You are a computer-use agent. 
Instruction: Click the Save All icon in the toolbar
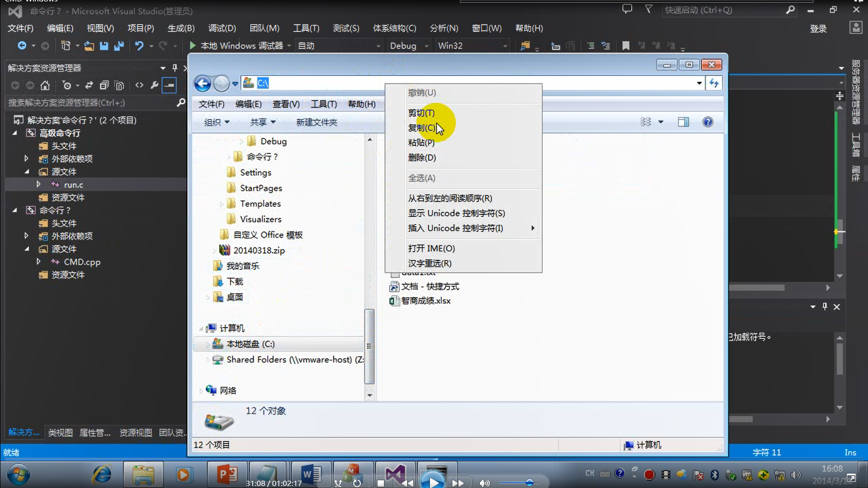coord(119,46)
